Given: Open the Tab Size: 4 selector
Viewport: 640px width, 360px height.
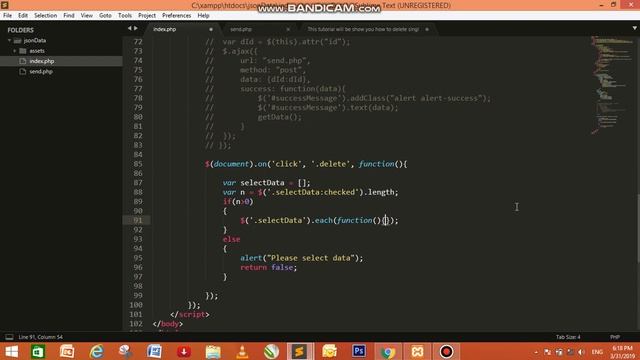Looking at the screenshot, I should pyautogui.click(x=568, y=337).
